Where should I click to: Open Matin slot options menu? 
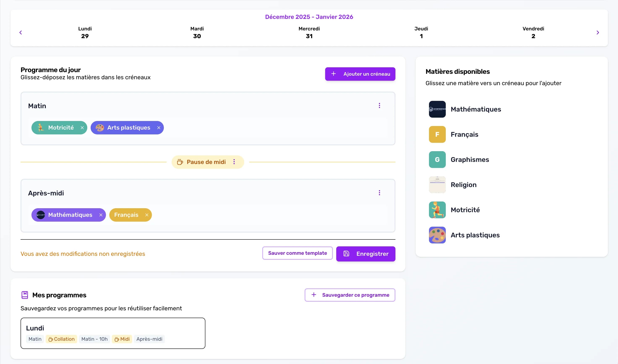[379, 105]
